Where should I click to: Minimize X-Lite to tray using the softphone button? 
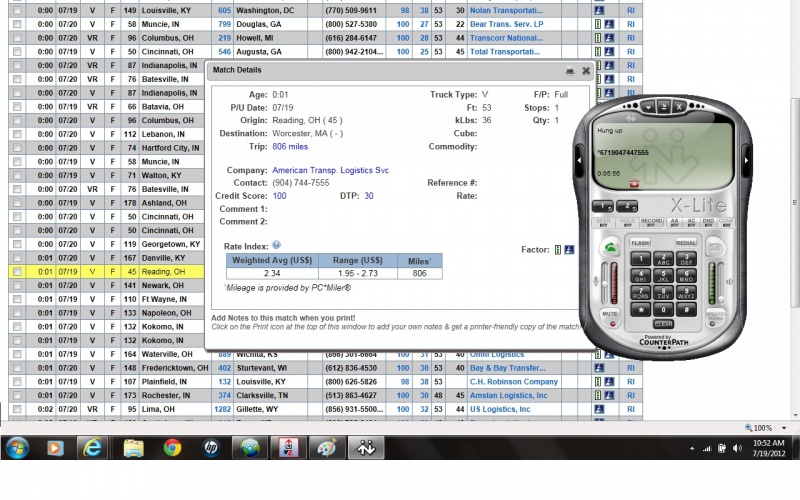[x=664, y=107]
